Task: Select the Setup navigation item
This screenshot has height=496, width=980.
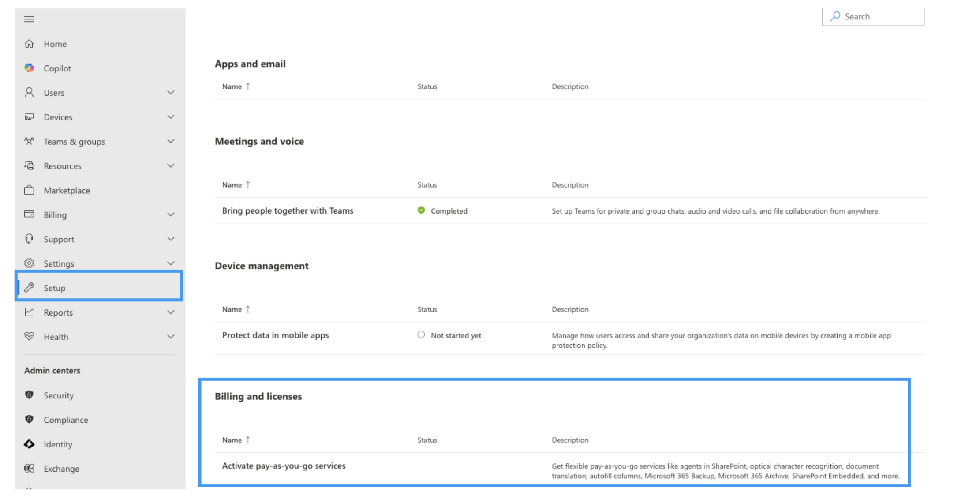Action: [x=100, y=287]
